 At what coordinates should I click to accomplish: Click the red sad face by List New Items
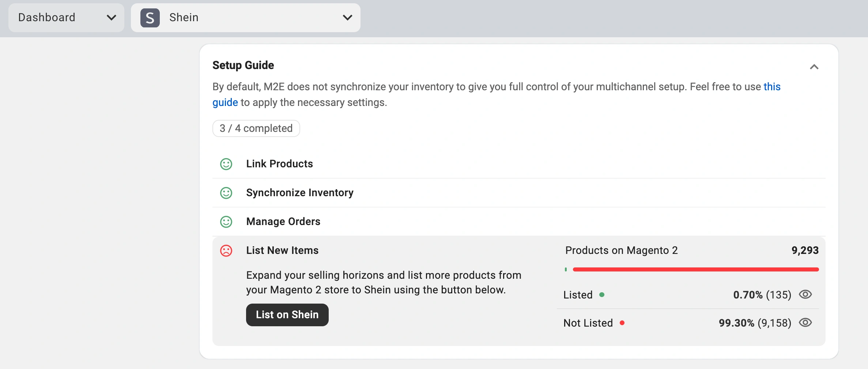tap(226, 251)
